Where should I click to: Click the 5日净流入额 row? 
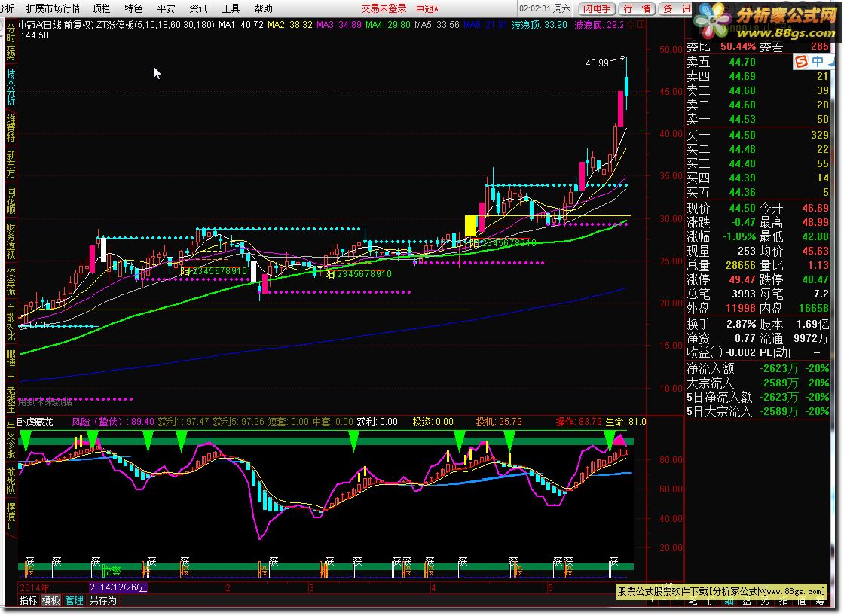(758, 397)
